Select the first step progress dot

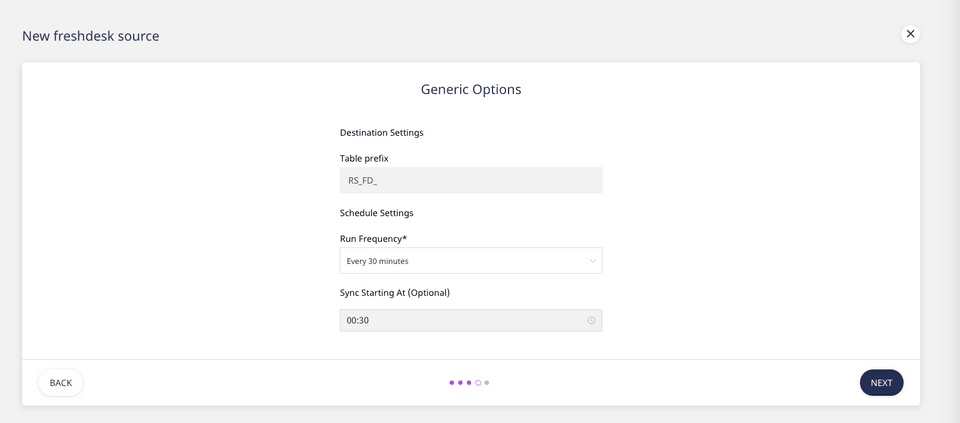click(452, 383)
